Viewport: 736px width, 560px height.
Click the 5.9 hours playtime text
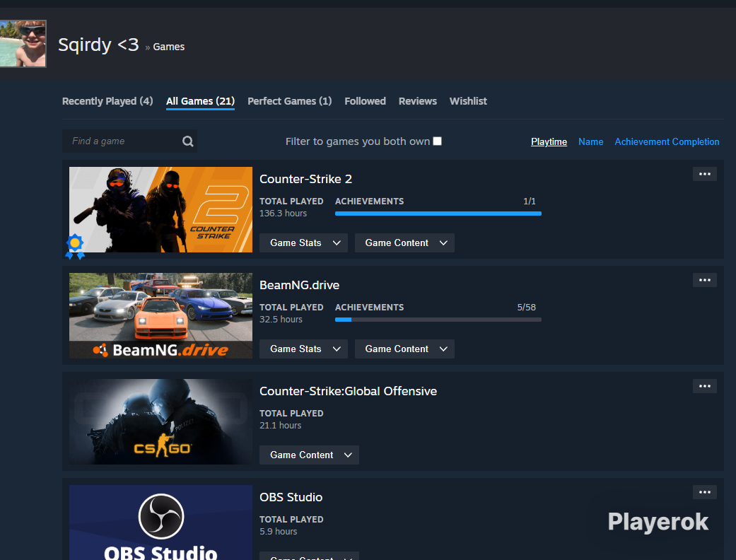(x=279, y=532)
